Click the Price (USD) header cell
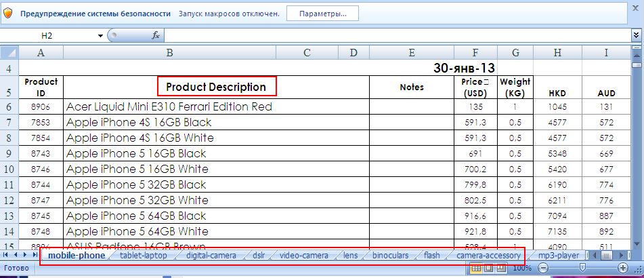Screen dimensions: 644x278 point(475,87)
